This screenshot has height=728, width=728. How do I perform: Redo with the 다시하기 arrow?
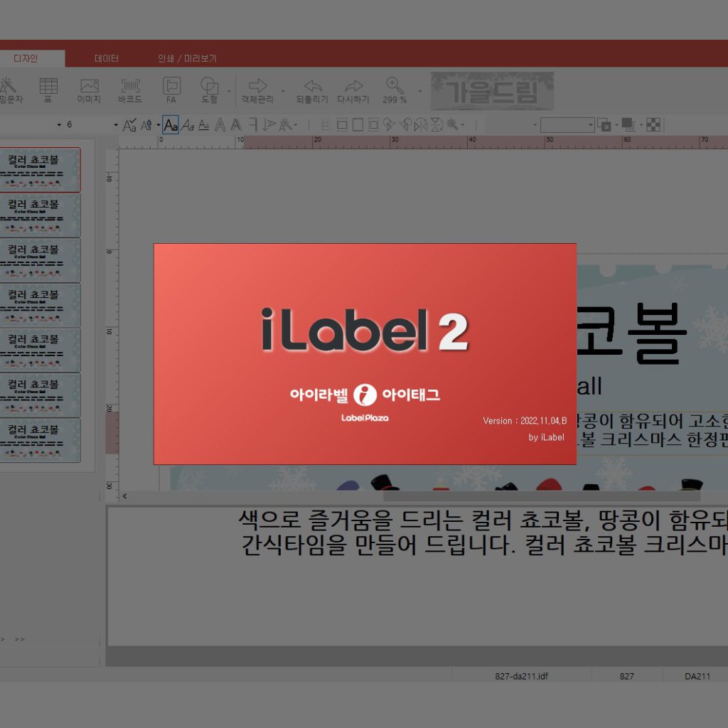point(353,90)
